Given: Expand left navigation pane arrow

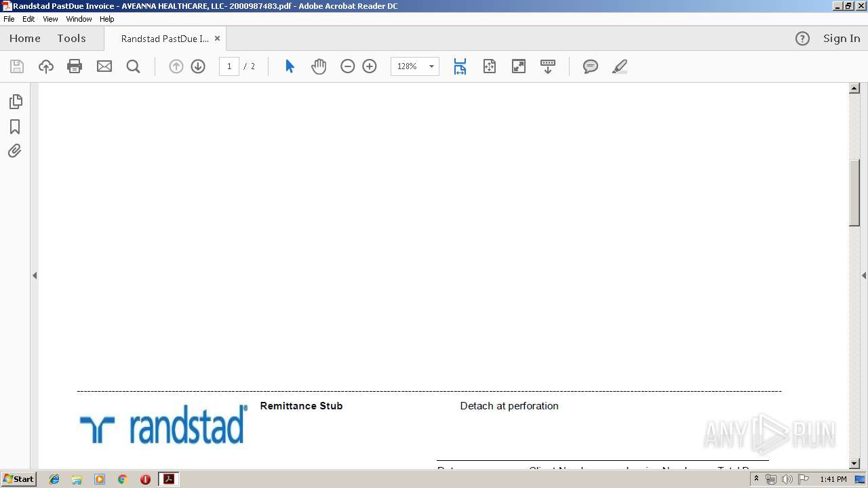Looking at the screenshot, I should tap(35, 275).
